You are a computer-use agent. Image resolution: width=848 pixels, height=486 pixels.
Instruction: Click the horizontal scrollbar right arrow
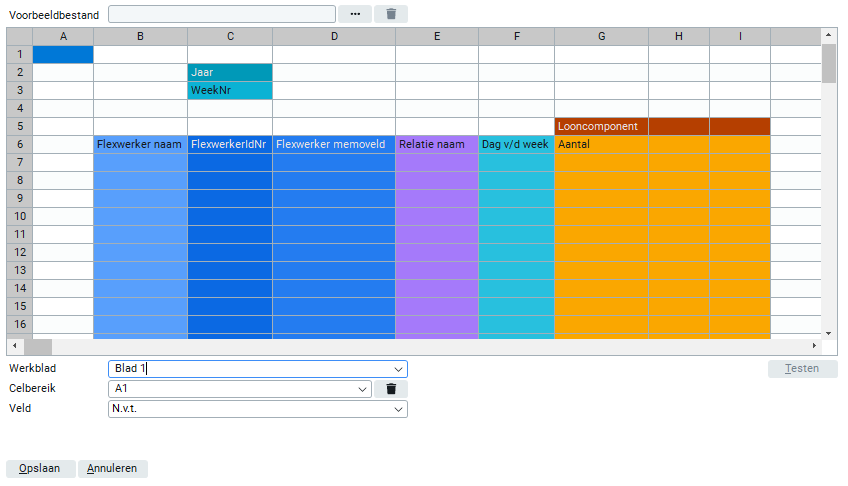point(814,347)
